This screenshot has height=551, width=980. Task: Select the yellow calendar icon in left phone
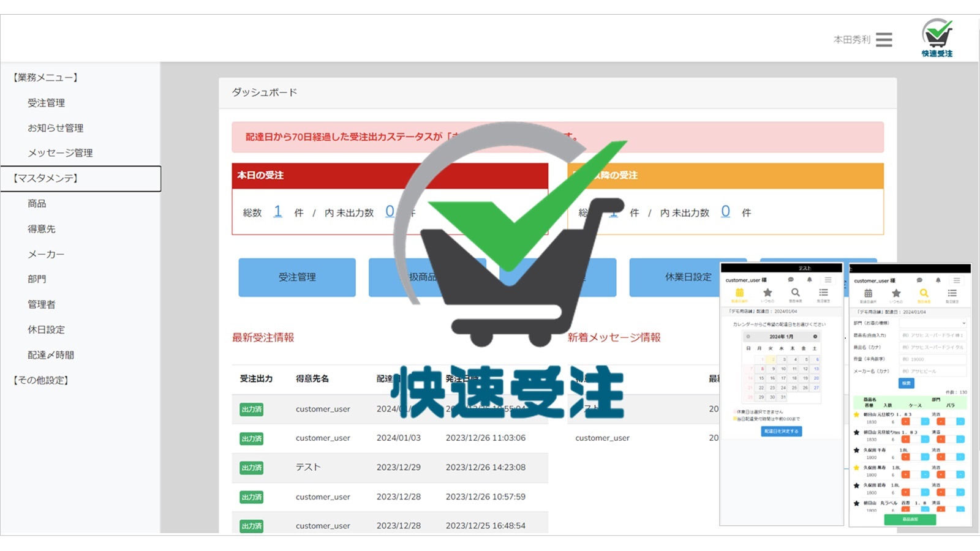tap(739, 293)
